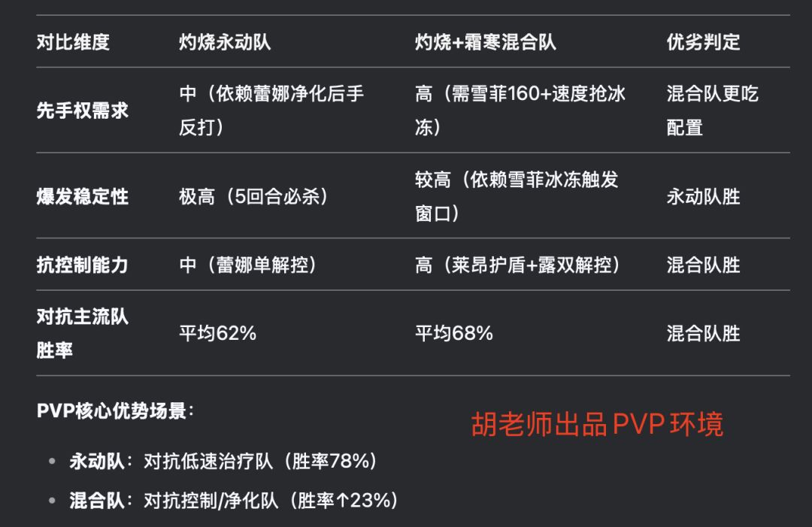Screen dimensions: 812x527
Task: Click the 永动队胜 verdict cell
Action: click(703, 197)
